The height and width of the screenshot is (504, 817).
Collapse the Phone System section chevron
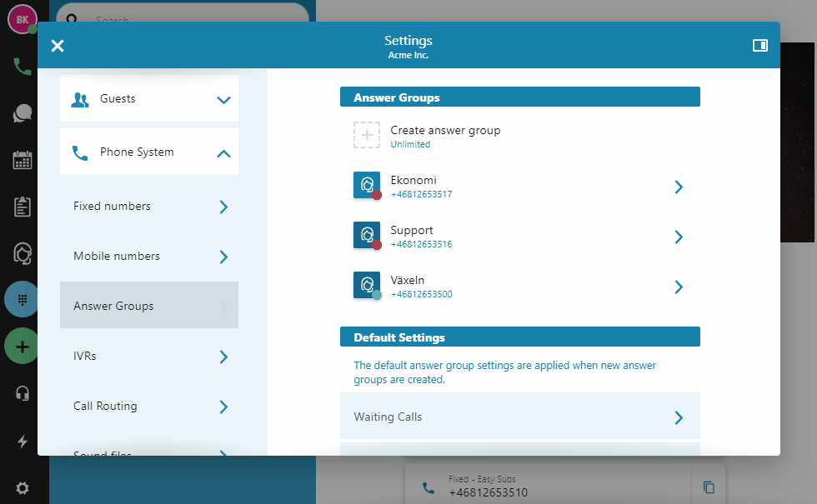[x=223, y=153]
